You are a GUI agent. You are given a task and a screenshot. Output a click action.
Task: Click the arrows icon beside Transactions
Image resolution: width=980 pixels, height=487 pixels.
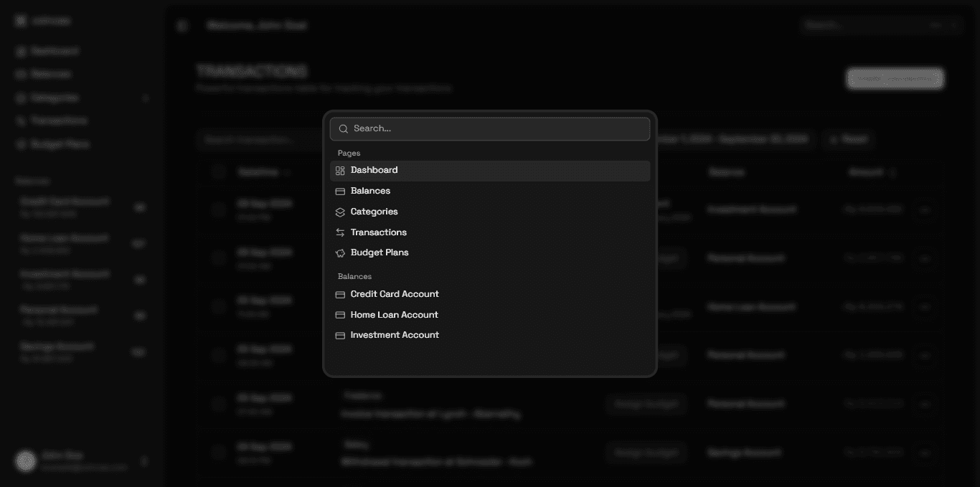[339, 232]
